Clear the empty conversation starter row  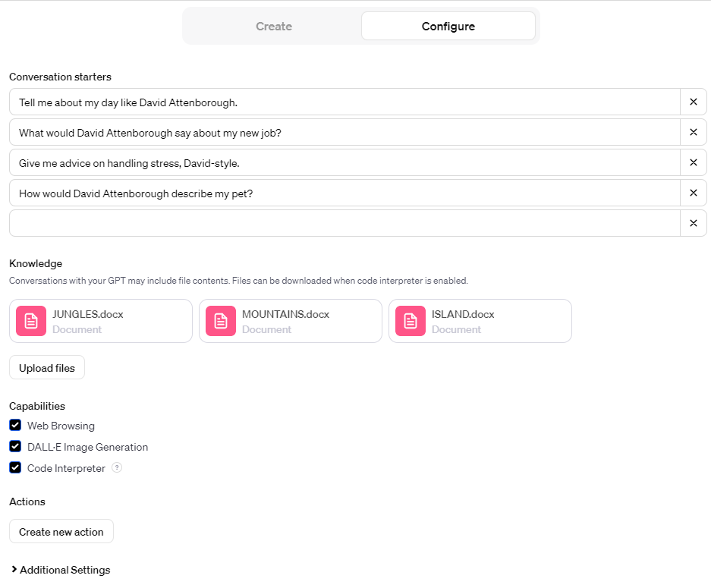point(694,224)
